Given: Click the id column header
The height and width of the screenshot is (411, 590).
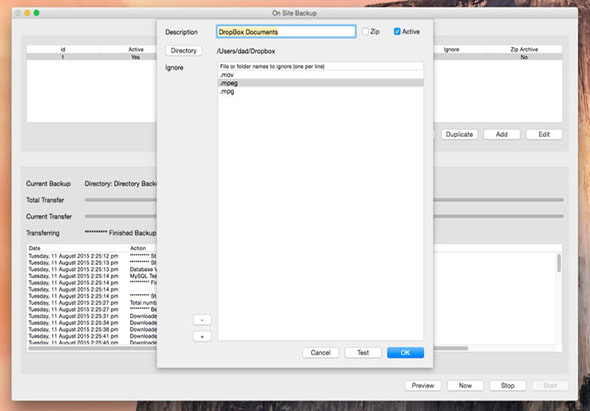Looking at the screenshot, I should point(63,49).
